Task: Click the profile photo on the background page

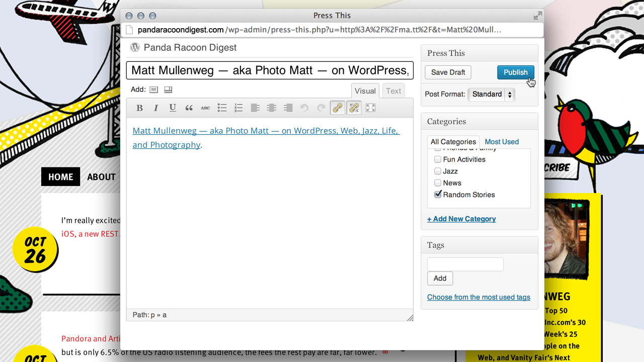Action: click(x=565, y=238)
